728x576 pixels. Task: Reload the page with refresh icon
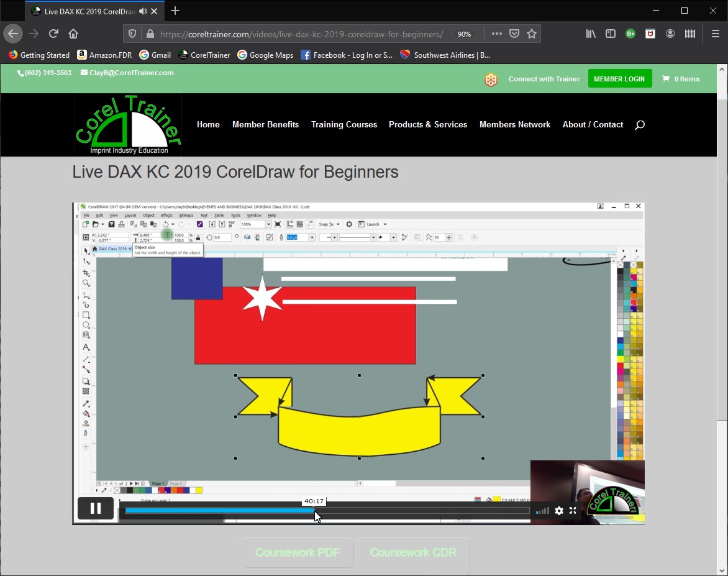[x=53, y=34]
